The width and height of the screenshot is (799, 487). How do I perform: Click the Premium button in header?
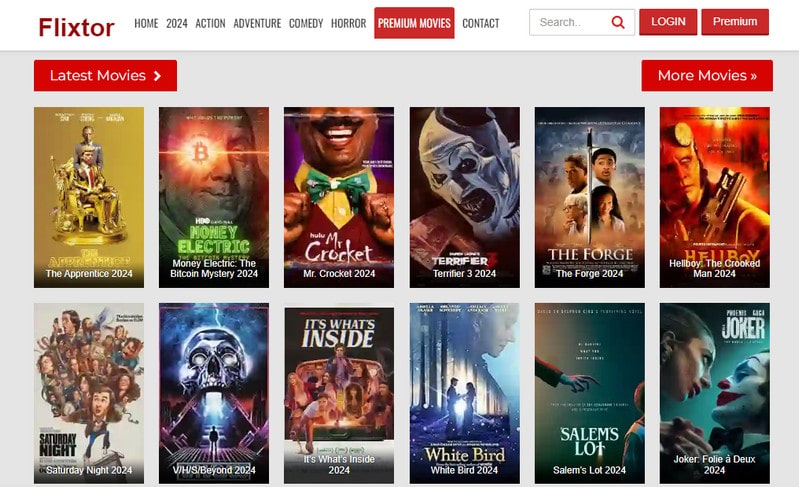pos(735,22)
